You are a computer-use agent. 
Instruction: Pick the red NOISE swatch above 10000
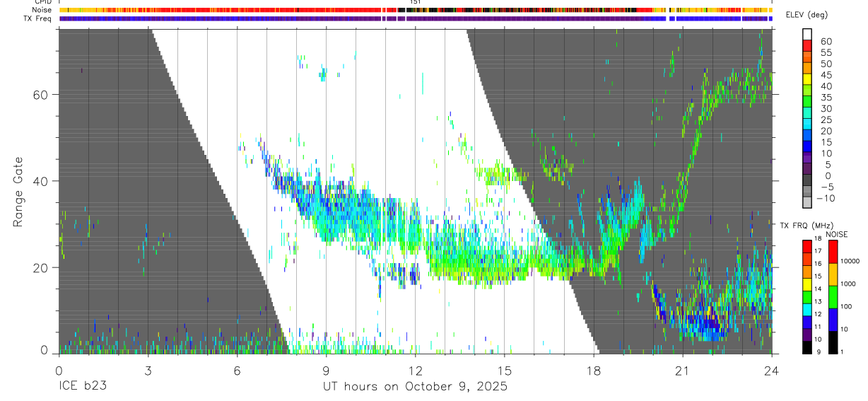click(833, 252)
